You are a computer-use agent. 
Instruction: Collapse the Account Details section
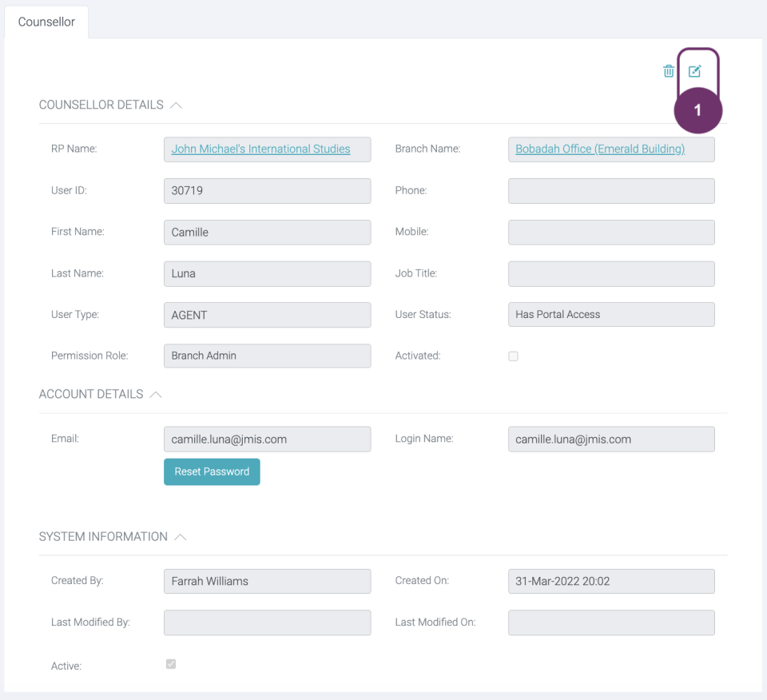[156, 395]
